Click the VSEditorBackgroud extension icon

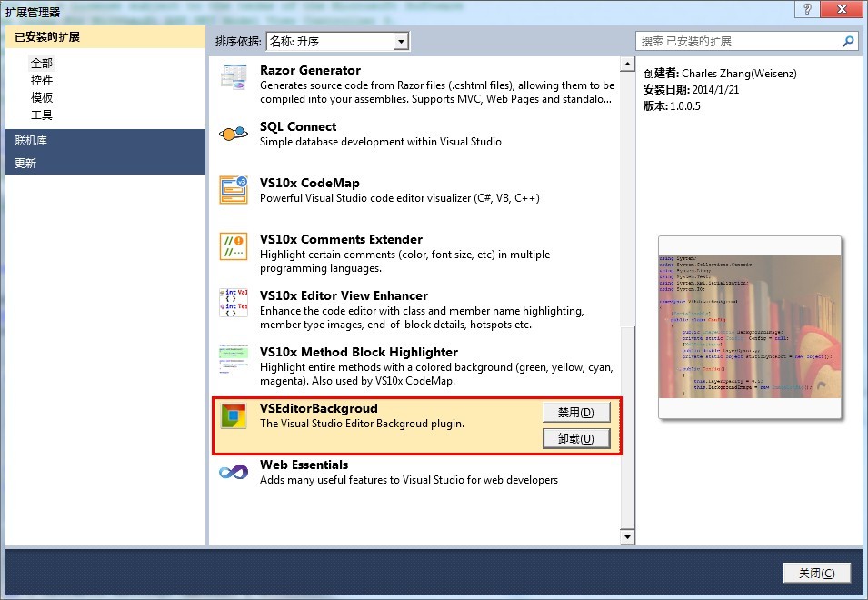(234, 416)
